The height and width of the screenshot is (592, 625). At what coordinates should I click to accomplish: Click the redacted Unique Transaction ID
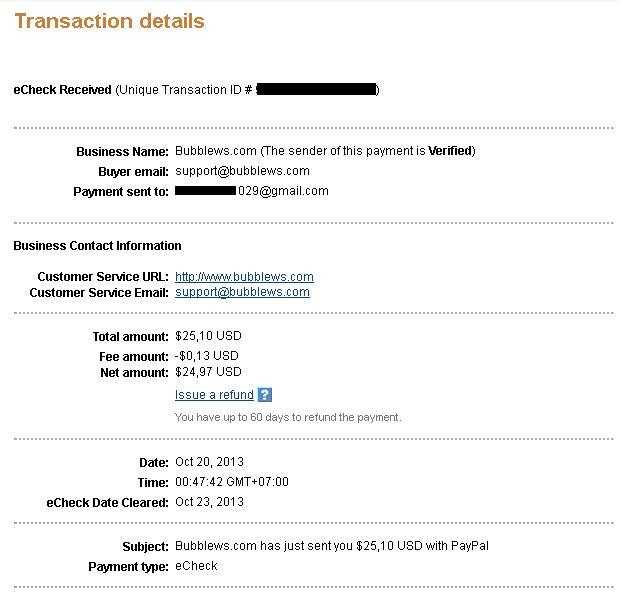click(316, 90)
